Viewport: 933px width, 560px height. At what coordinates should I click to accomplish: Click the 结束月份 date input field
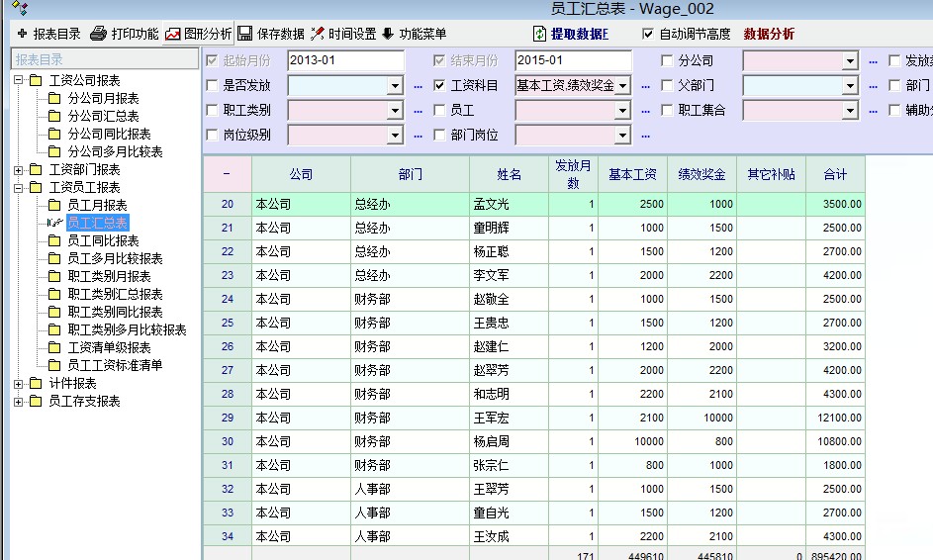tap(572, 61)
